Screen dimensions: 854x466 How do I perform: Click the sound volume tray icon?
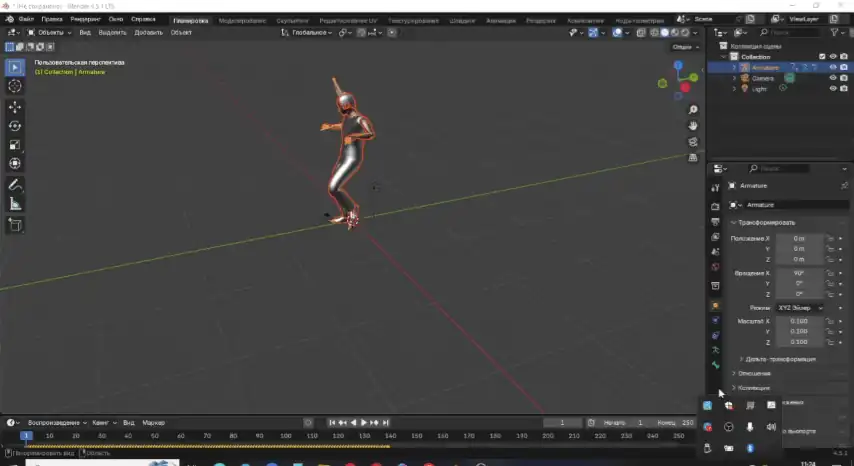771,427
